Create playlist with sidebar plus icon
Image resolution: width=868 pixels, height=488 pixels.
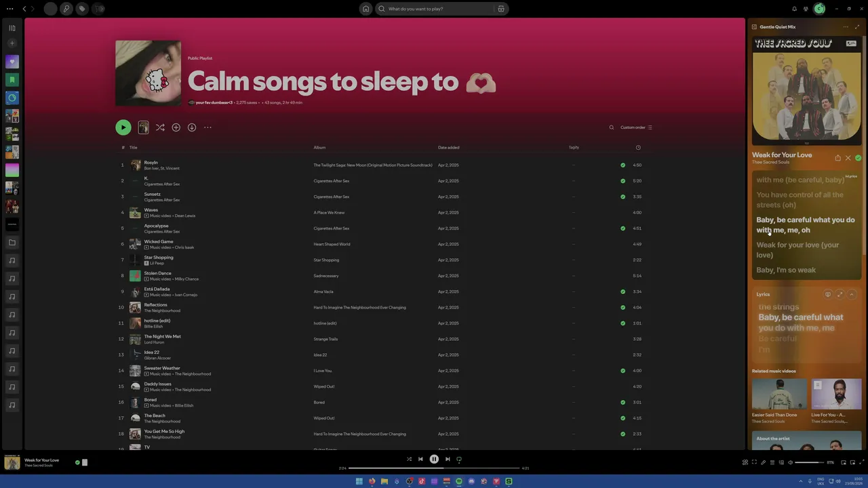click(12, 43)
